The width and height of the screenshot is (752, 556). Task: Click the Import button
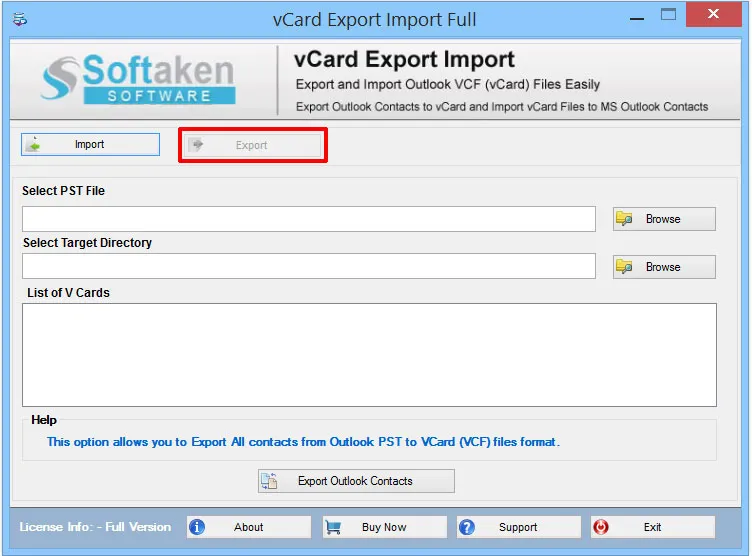[x=90, y=144]
